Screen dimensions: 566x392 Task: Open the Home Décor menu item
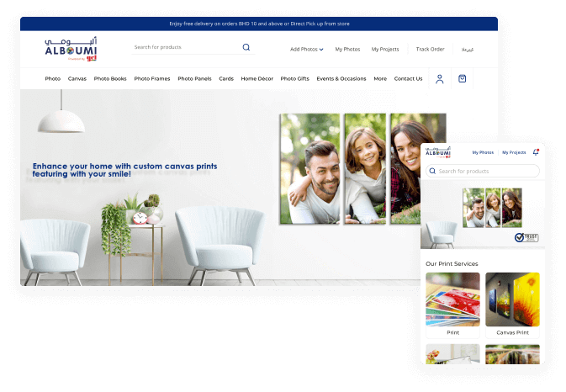tap(257, 79)
